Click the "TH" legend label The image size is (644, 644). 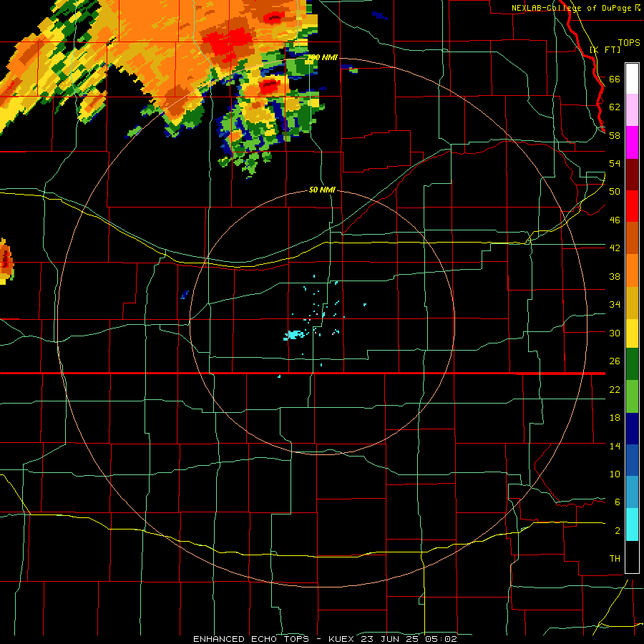[615, 559]
